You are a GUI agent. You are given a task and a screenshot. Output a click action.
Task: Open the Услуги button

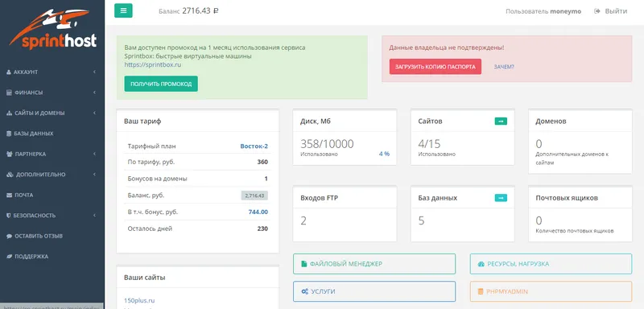click(374, 291)
